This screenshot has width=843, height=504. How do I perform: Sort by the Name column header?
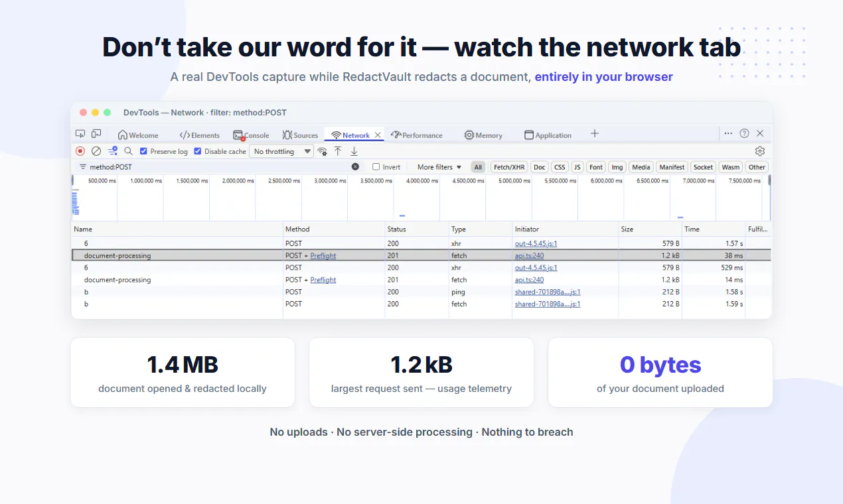point(177,229)
